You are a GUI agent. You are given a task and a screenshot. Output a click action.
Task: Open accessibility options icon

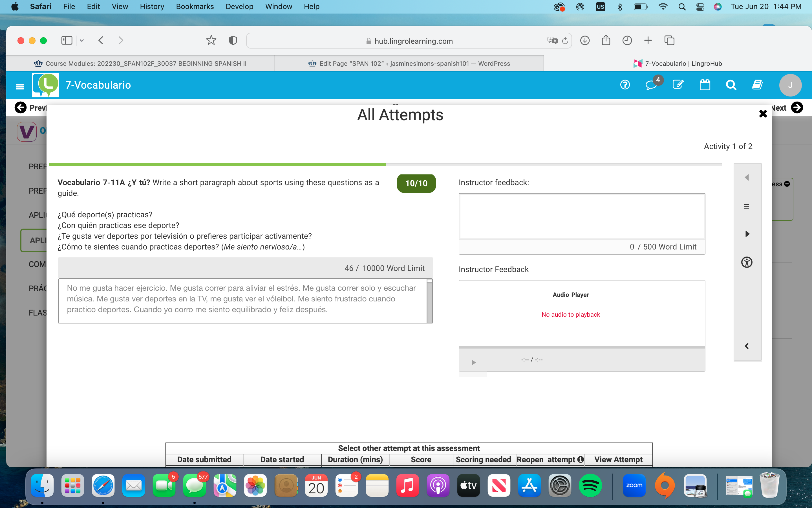(747, 262)
